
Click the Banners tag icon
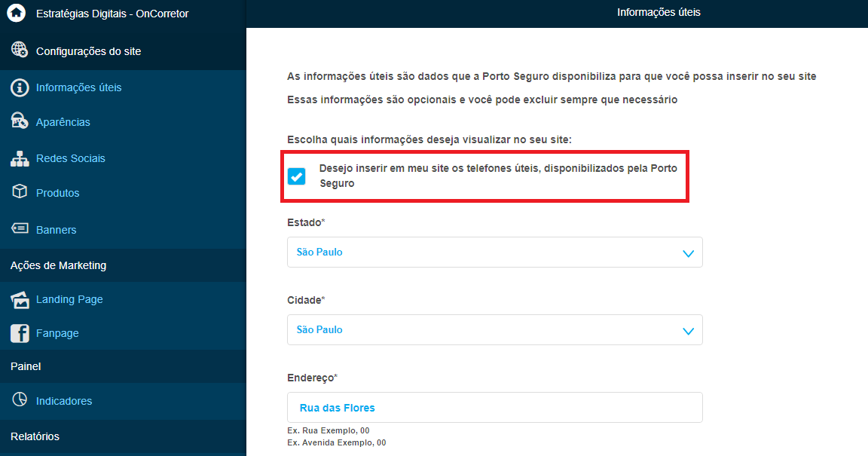[x=20, y=229]
